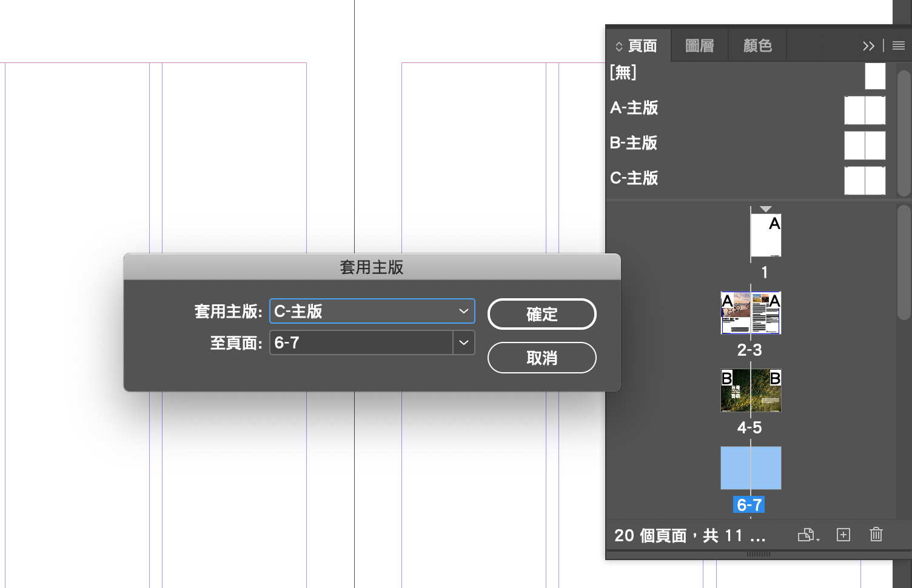Select the A-主版 master spread thumbnail
Viewport: 912px width, 588px height.
pos(865,110)
